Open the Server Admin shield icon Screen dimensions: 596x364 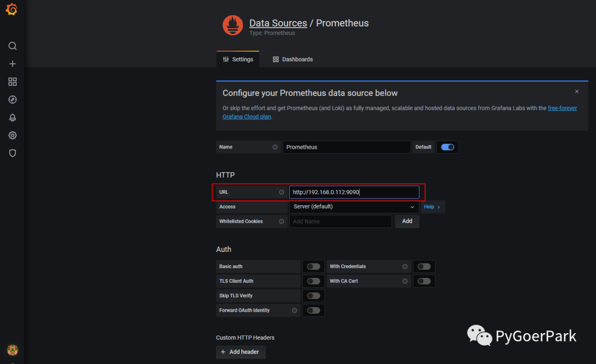tap(13, 153)
